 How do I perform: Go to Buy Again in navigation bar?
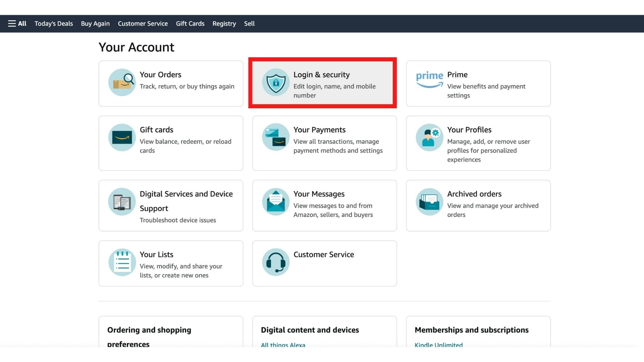(x=95, y=23)
